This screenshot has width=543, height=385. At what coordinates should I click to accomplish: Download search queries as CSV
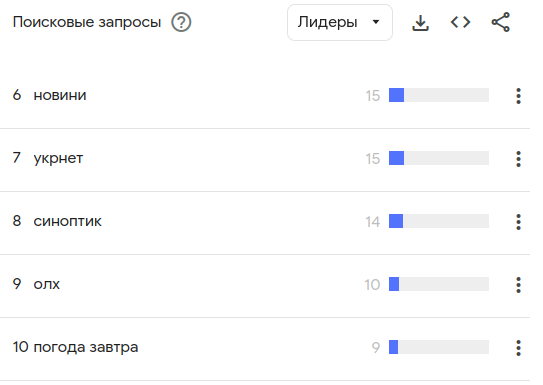pyautogui.click(x=420, y=23)
